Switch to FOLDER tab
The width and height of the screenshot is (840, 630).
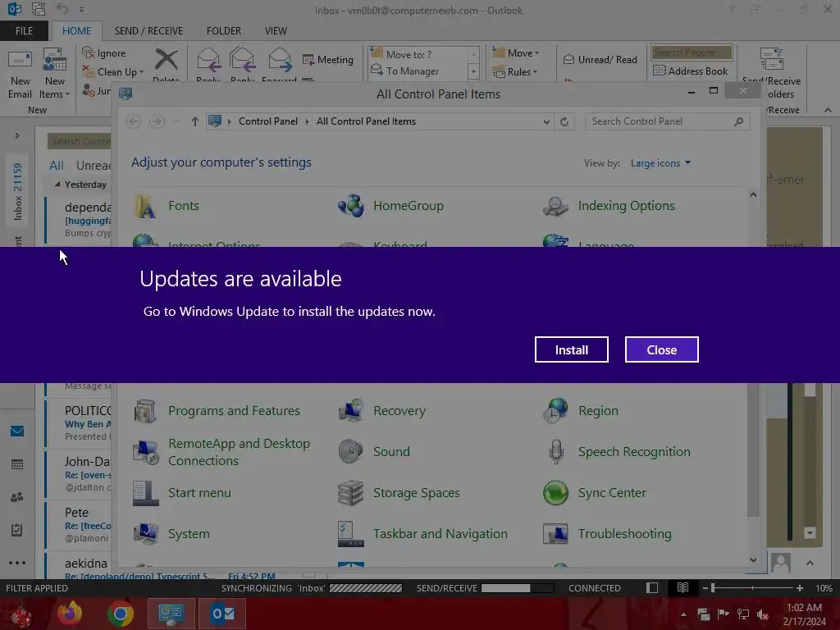pyautogui.click(x=223, y=31)
